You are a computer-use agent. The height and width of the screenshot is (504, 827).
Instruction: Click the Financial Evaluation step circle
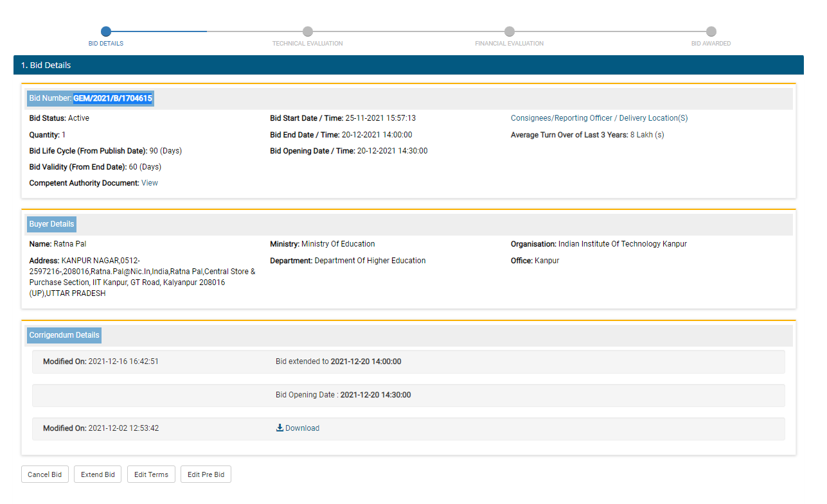click(x=510, y=31)
